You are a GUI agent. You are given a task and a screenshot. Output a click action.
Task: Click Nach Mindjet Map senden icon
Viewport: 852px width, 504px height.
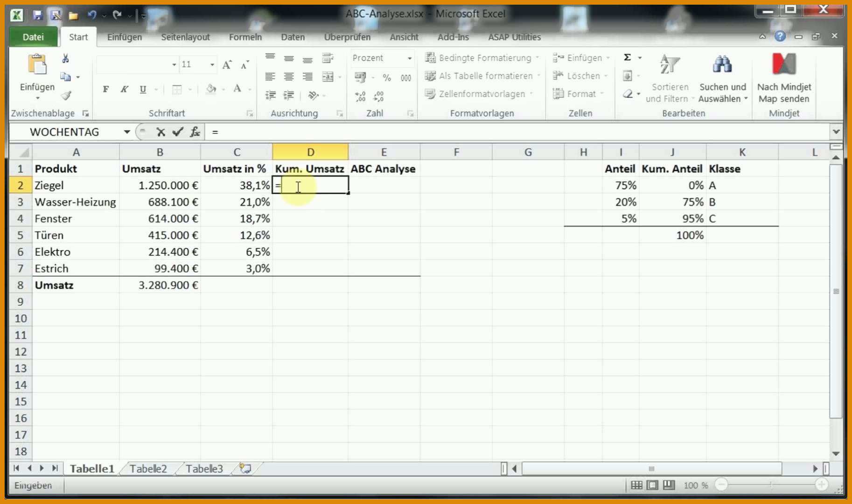tap(784, 64)
